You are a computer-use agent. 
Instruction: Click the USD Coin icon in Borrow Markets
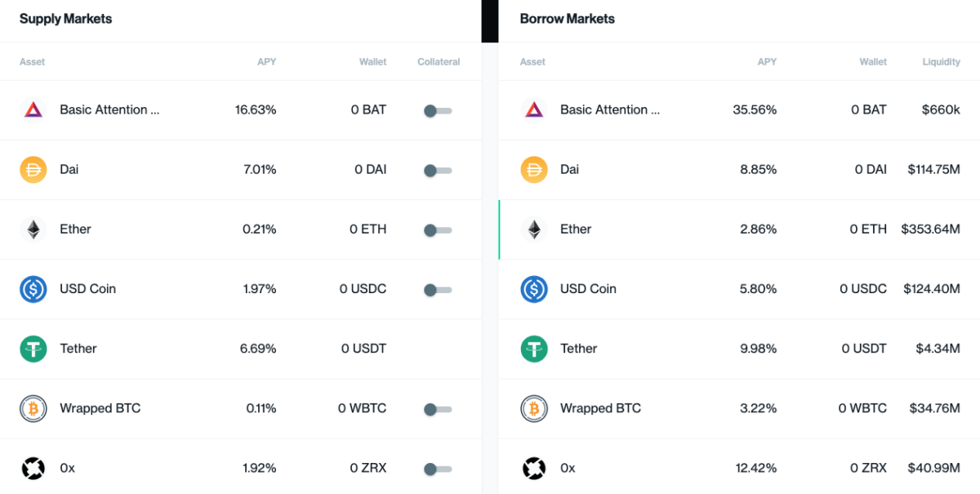click(534, 288)
